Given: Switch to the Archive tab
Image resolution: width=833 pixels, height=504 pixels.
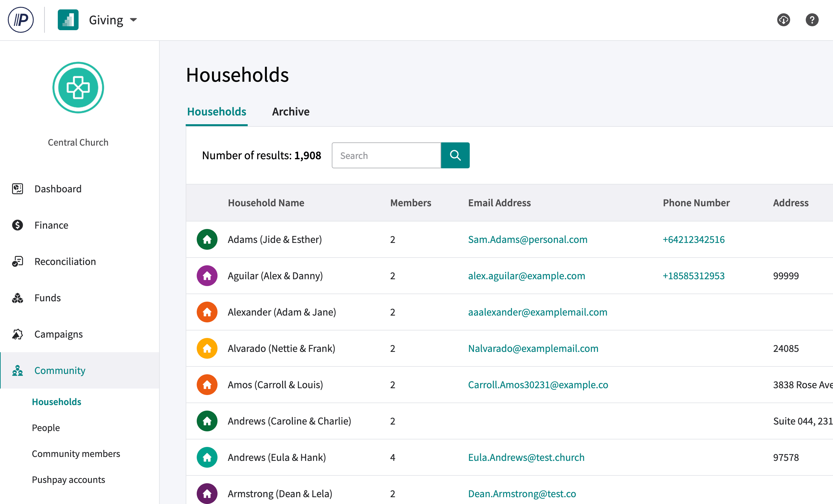Looking at the screenshot, I should [291, 112].
